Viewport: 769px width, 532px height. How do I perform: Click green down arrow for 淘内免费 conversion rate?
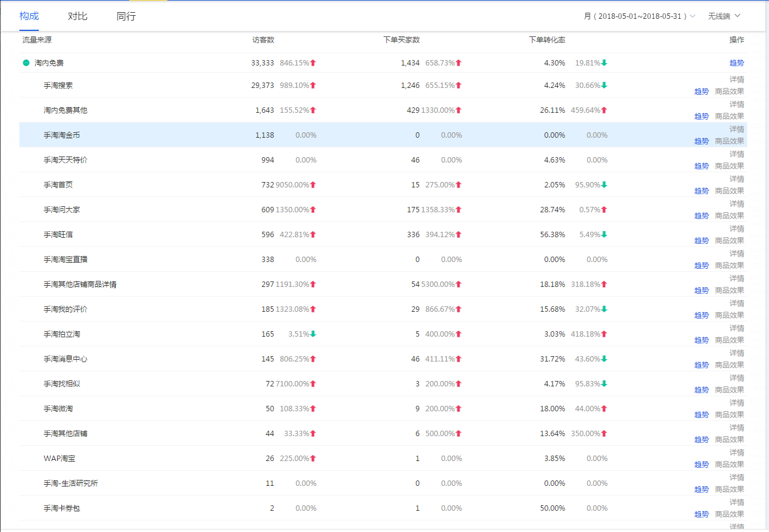click(x=604, y=63)
